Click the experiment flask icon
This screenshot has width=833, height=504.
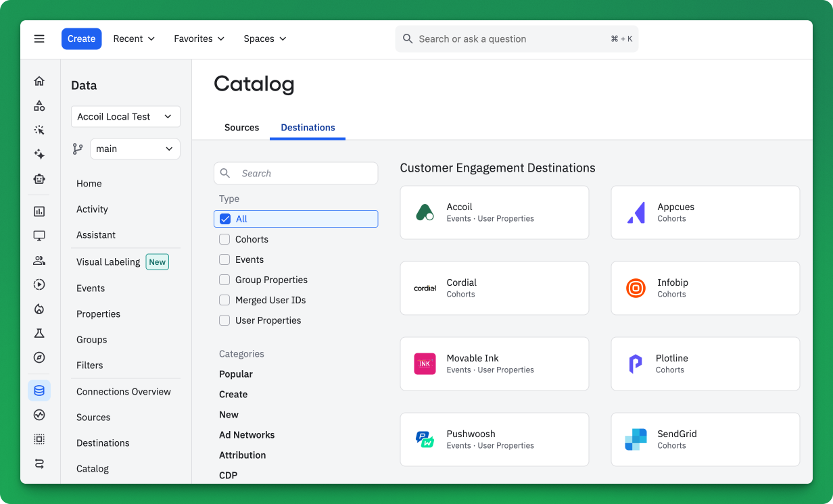(x=39, y=333)
